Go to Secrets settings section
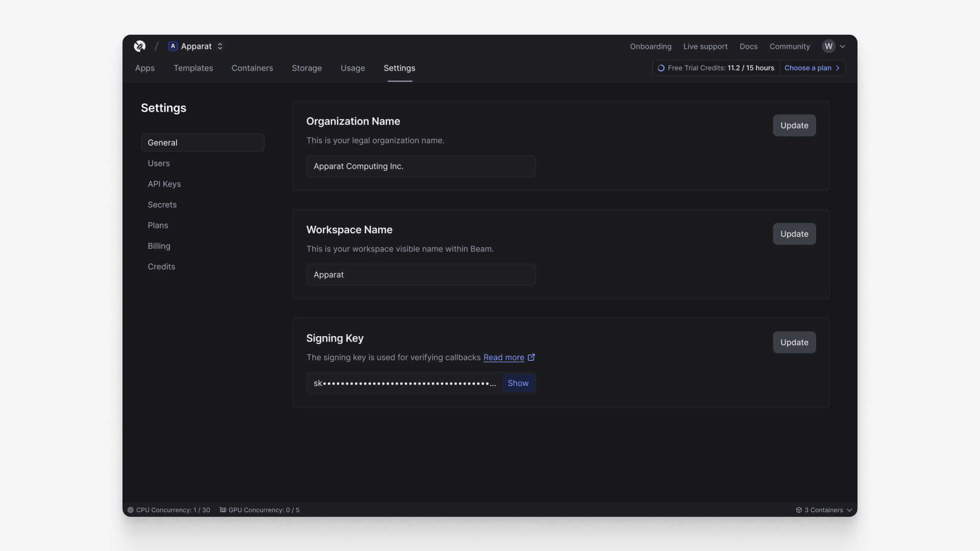 162,205
